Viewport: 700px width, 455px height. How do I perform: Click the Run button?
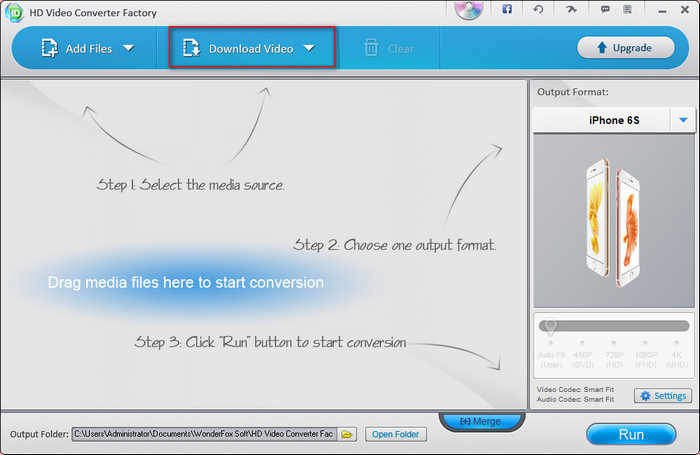631,434
